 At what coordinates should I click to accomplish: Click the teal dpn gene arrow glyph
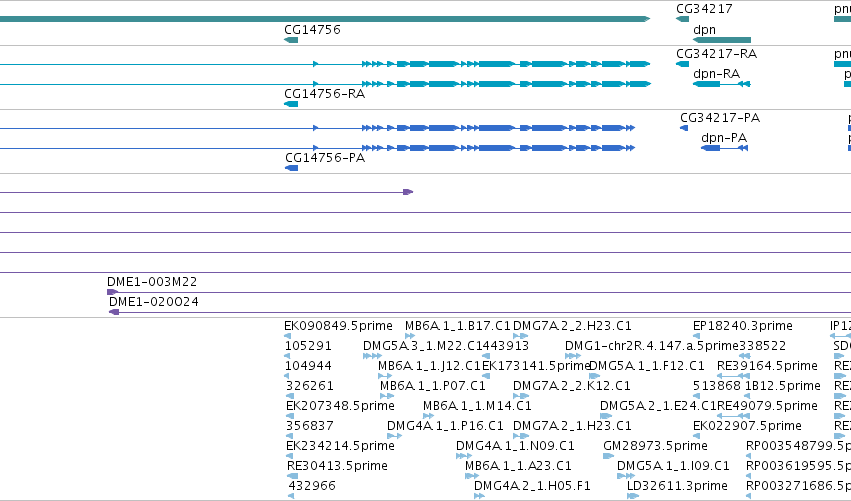722,40
